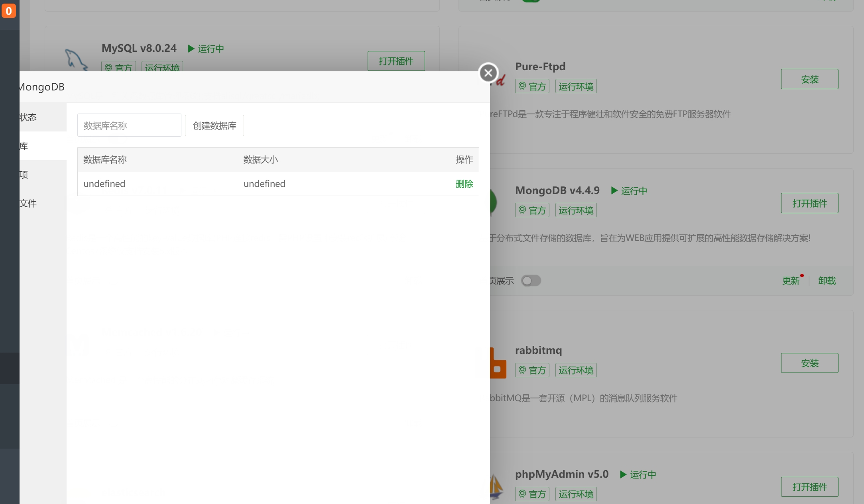This screenshot has width=864, height=504.
Task: Click the MySQL dolphin logo icon
Action: 76,60
